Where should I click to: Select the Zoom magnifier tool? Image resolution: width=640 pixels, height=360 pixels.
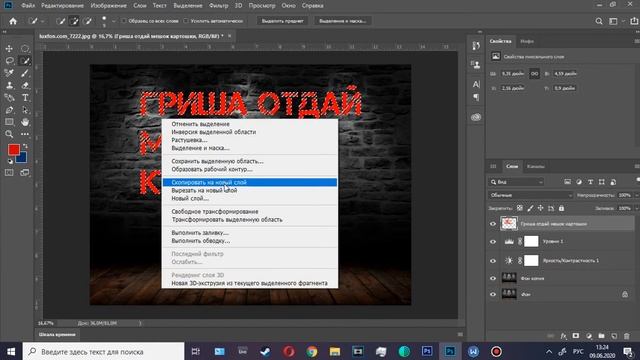coord(9,134)
